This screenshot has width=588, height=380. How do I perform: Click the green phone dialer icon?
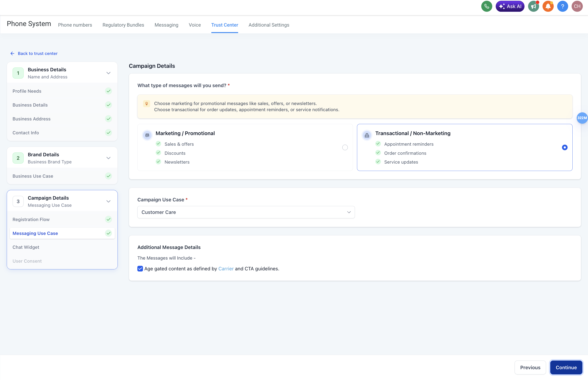(486, 6)
